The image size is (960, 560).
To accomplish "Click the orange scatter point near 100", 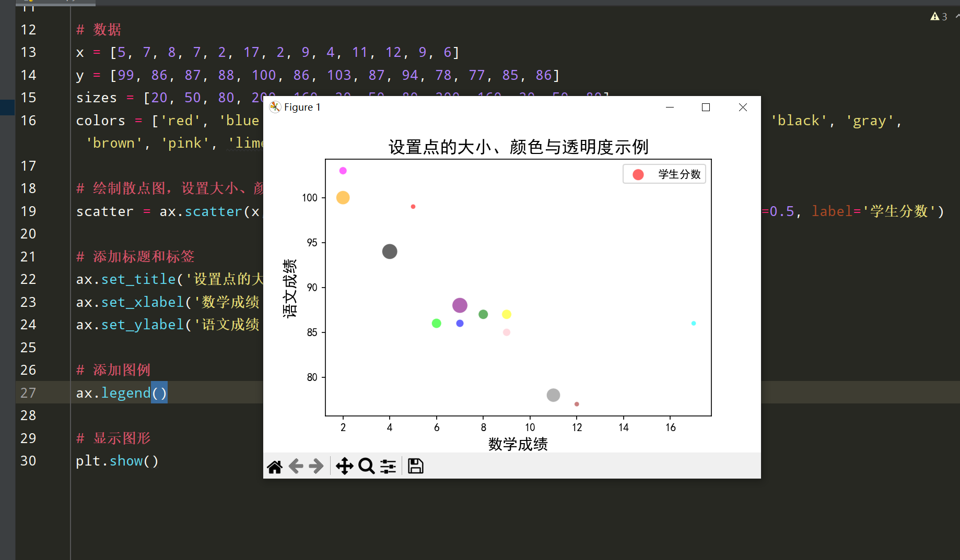I will [x=343, y=198].
